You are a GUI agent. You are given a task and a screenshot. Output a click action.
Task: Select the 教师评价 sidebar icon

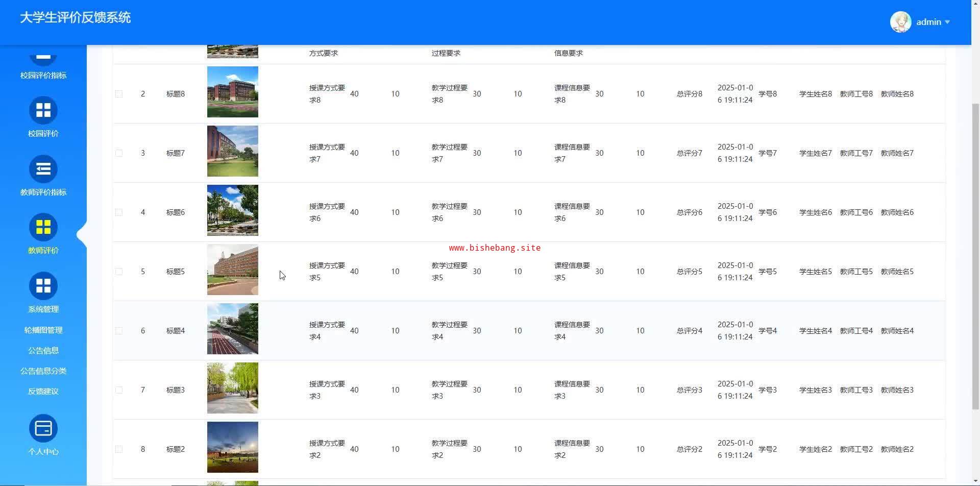pos(43,227)
